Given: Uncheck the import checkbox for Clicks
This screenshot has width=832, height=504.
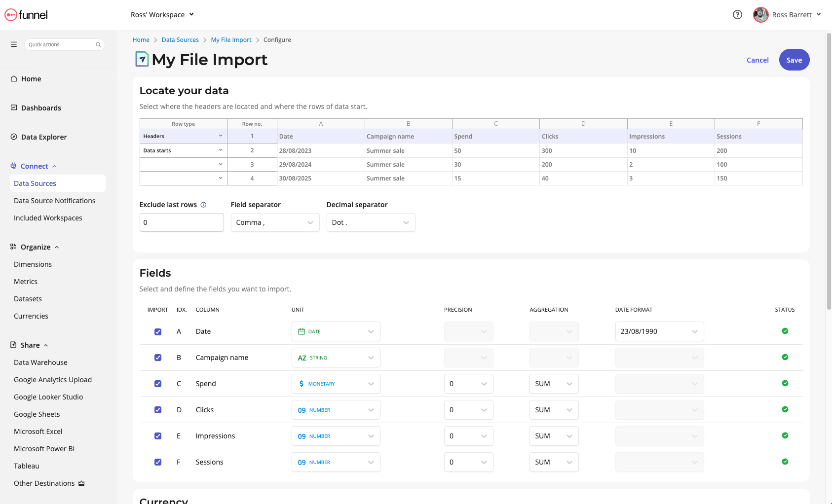Looking at the screenshot, I should click(158, 410).
